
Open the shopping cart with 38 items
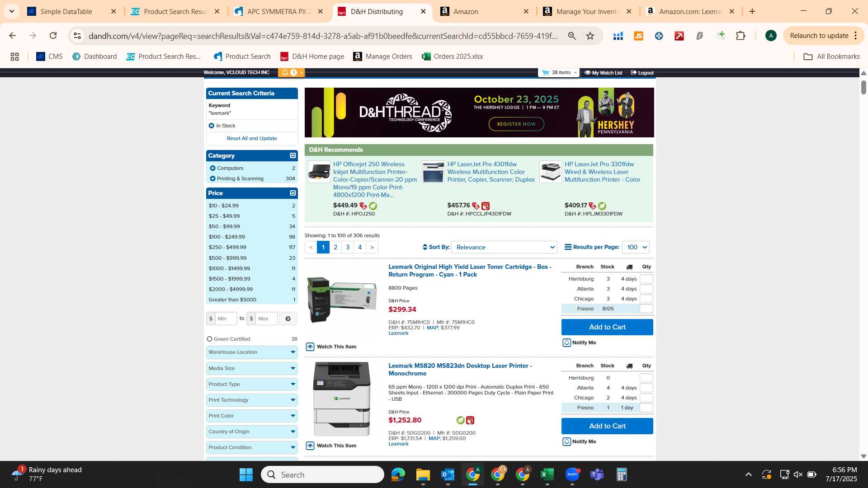[x=559, y=72]
